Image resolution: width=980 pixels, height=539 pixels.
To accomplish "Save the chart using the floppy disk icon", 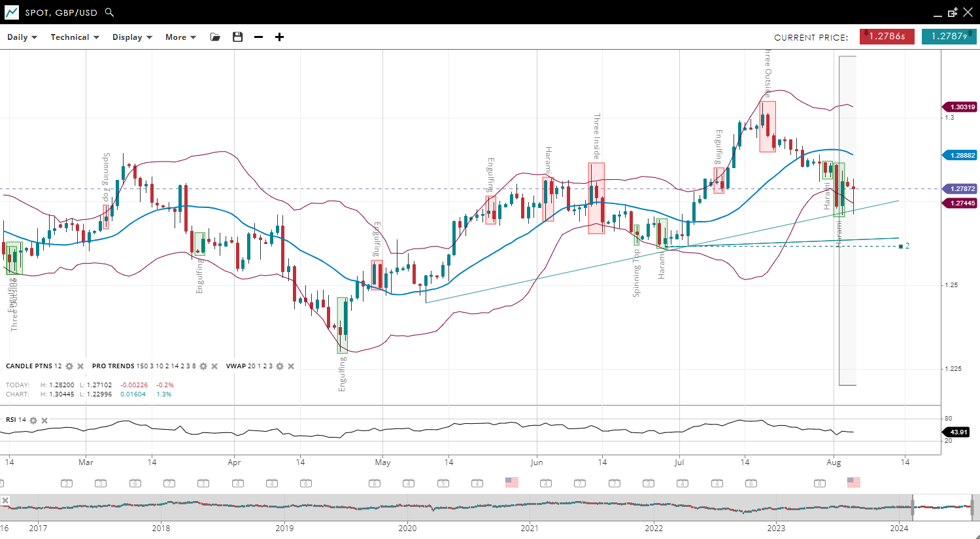I will click(238, 37).
